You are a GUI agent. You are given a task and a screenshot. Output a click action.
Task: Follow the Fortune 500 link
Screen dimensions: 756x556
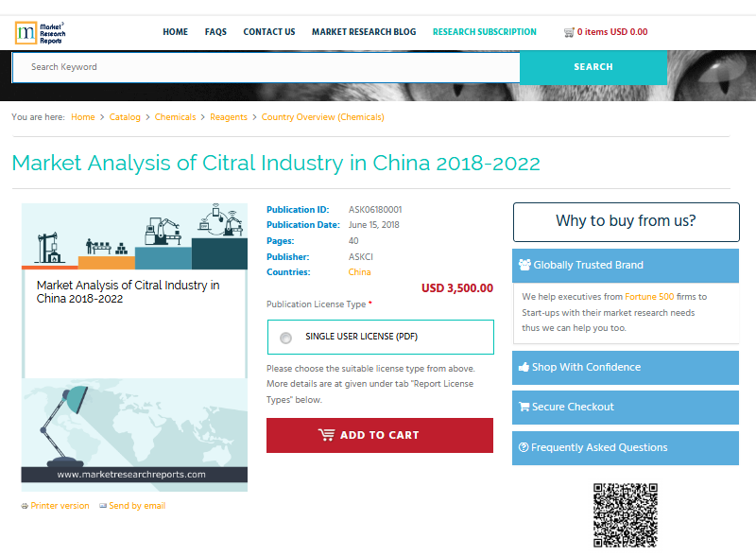tap(649, 297)
